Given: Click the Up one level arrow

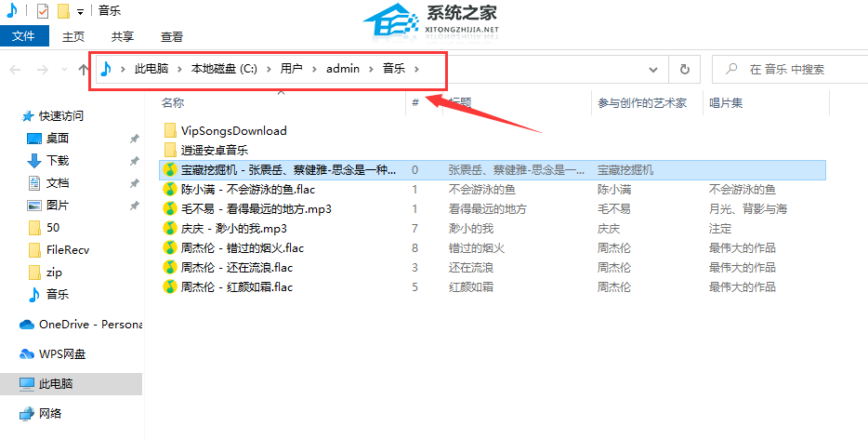Looking at the screenshot, I should (x=83, y=69).
